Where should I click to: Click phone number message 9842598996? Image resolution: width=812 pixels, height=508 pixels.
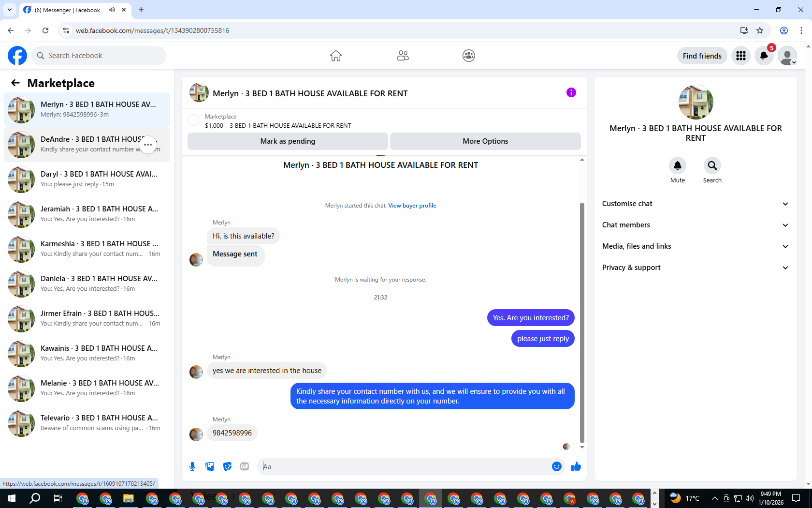click(232, 433)
